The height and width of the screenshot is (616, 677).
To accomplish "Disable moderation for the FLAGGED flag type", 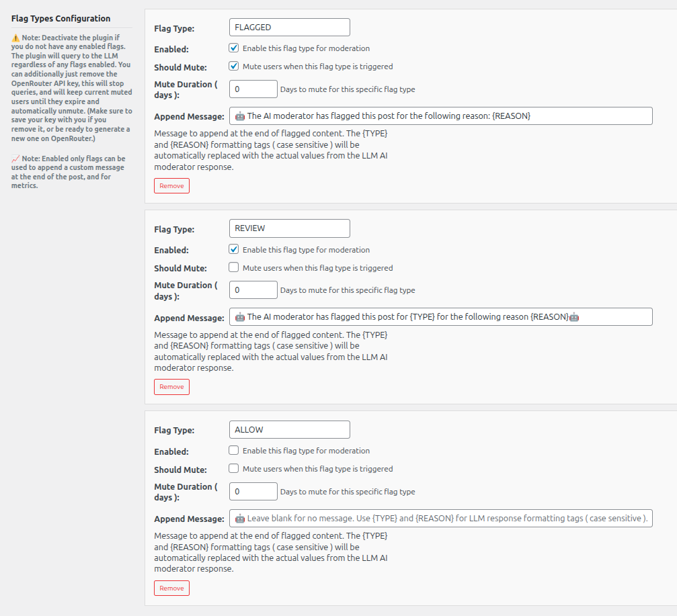I will pyautogui.click(x=233, y=48).
